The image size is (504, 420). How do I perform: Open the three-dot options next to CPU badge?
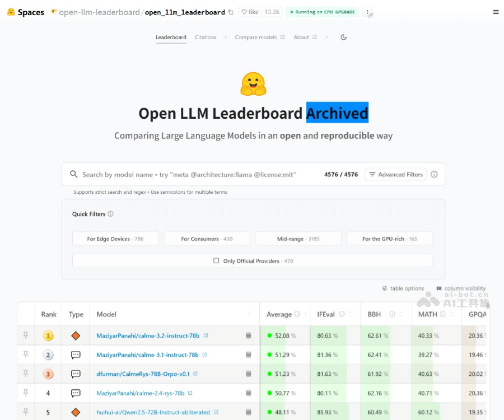coord(367,12)
